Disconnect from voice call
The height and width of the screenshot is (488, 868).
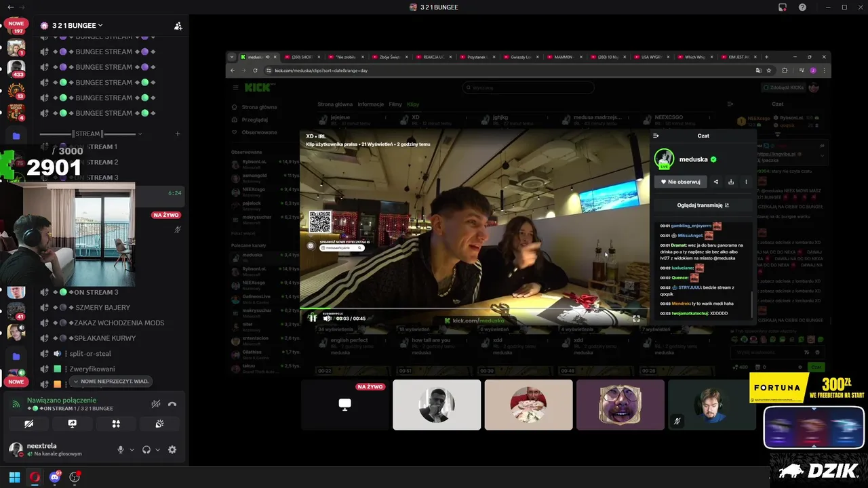coord(172,404)
